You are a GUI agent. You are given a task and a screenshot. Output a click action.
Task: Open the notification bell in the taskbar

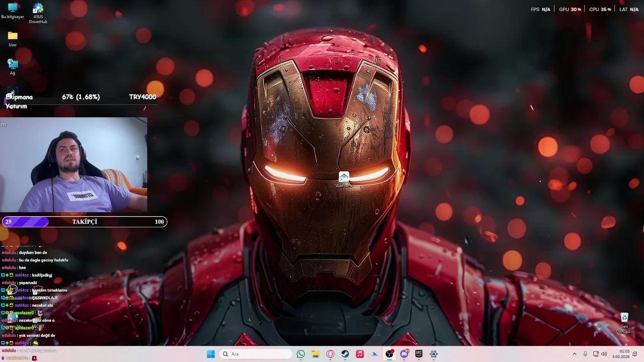[x=635, y=354]
